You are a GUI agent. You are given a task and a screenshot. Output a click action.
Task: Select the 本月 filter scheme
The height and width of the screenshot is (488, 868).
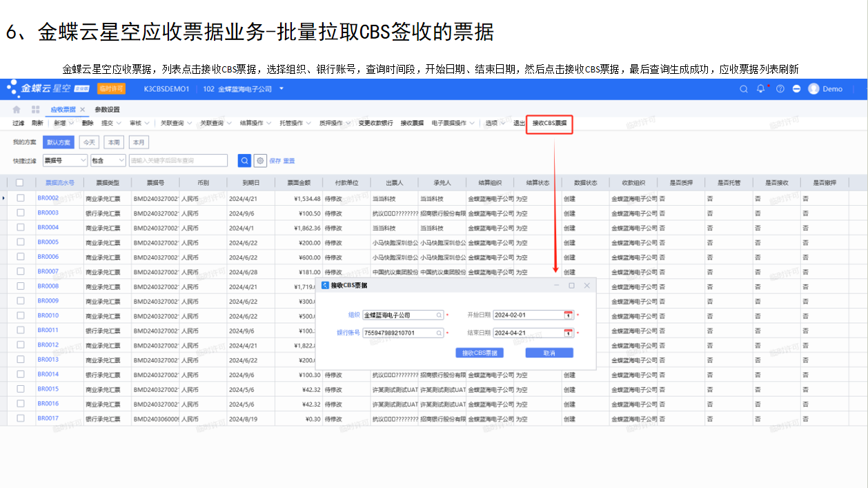[x=139, y=142]
